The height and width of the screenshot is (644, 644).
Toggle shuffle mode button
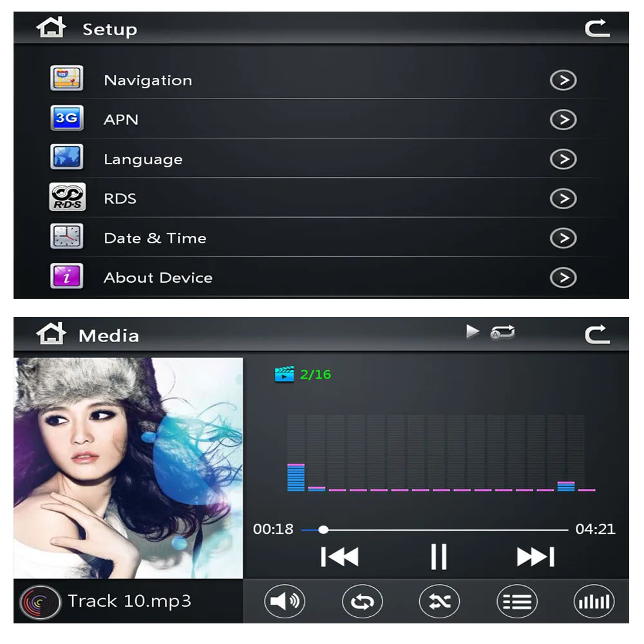pyautogui.click(x=439, y=601)
